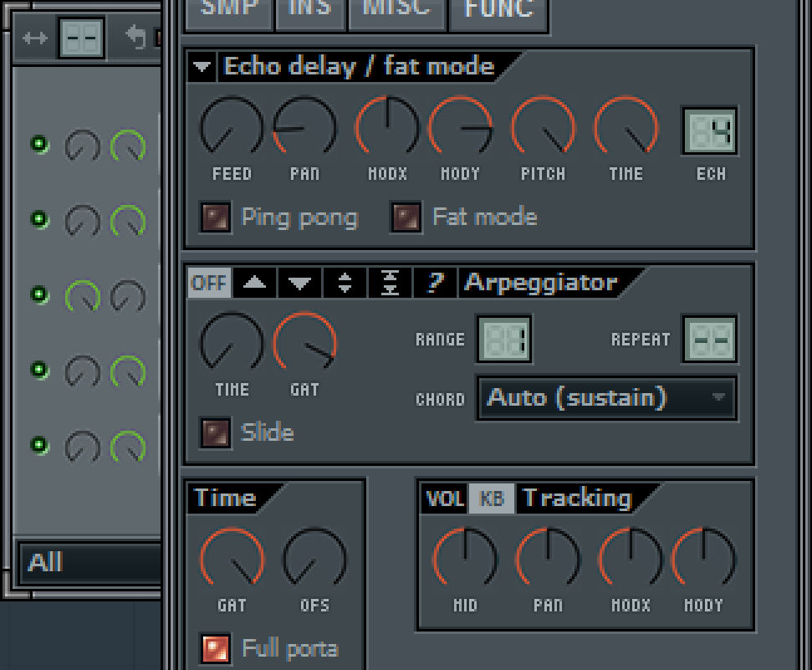The image size is (812, 670).
Task: Click the channel display toggle icon
Action: pyautogui.click(x=81, y=37)
